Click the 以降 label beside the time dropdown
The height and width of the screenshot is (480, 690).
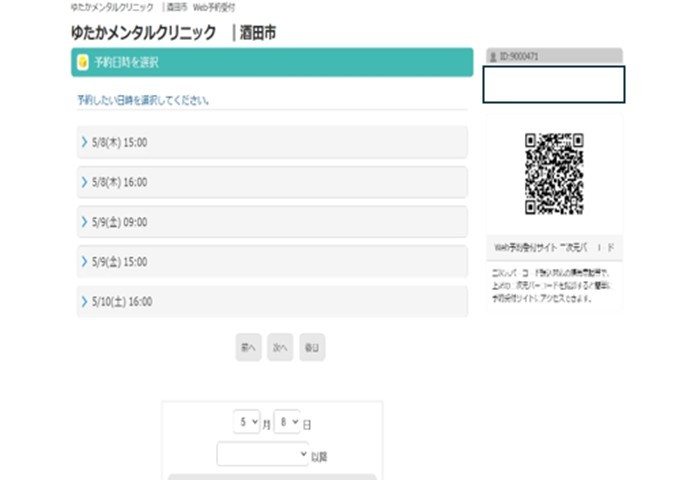pyautogui.click(x=319, y=457)
